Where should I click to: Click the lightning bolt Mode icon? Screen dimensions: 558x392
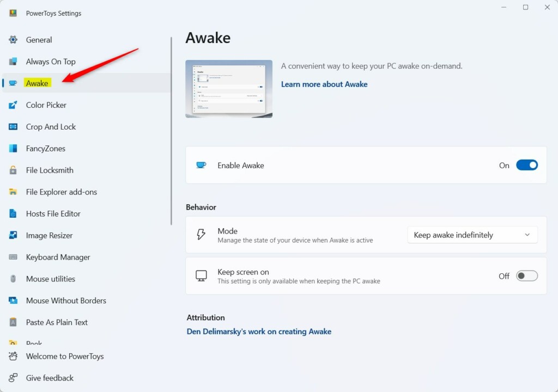click(x=201, y=235)
